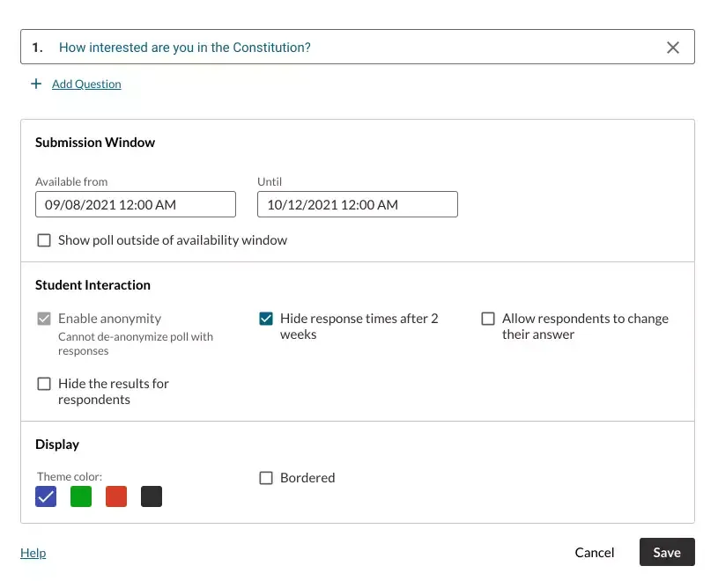
Task: Set theme color to black
Action: 152,496
